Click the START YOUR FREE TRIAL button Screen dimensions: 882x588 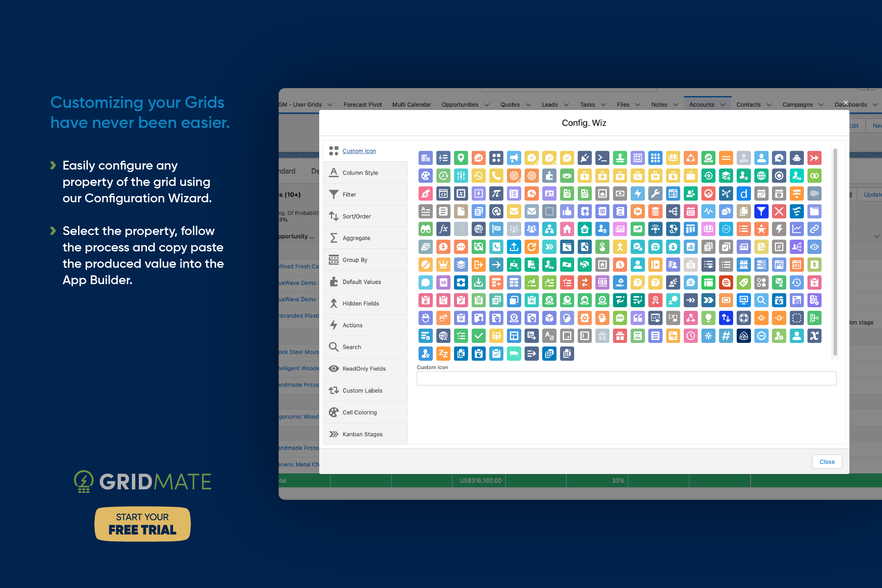[142, 524]
